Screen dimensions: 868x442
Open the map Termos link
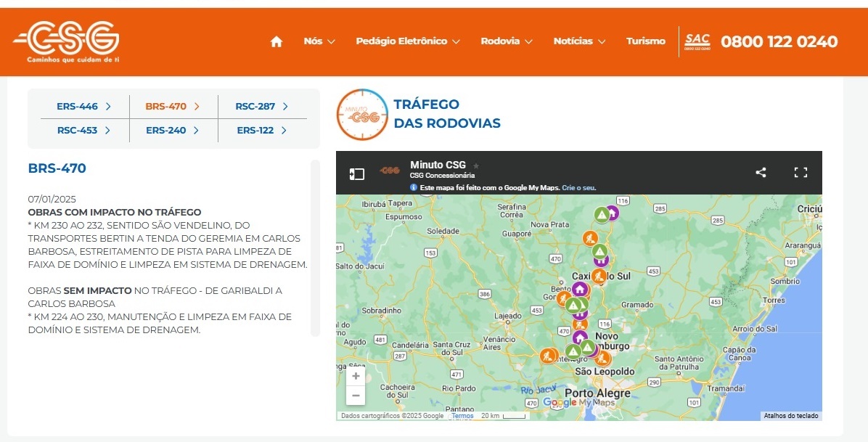[x=462, y=416]
